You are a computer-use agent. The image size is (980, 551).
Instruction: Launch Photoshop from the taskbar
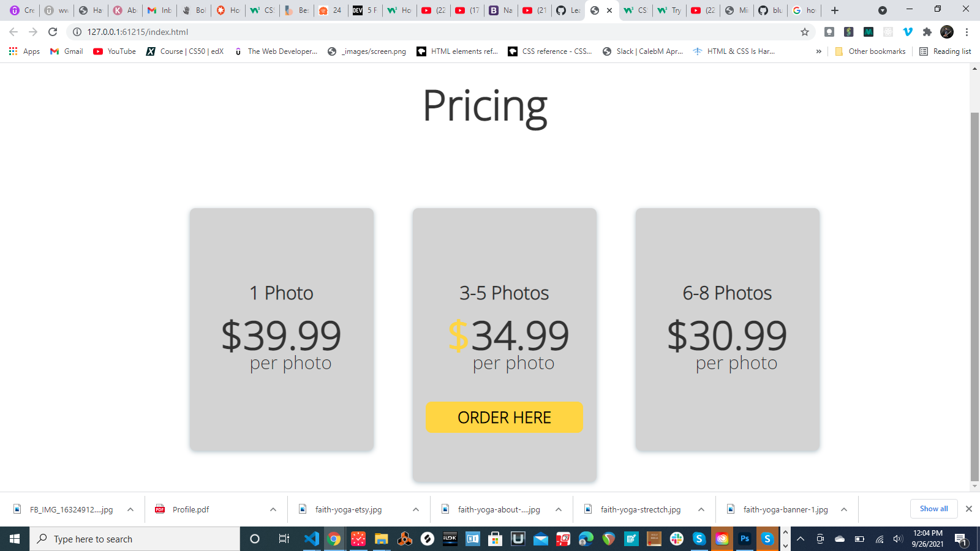tap(745, 539)
